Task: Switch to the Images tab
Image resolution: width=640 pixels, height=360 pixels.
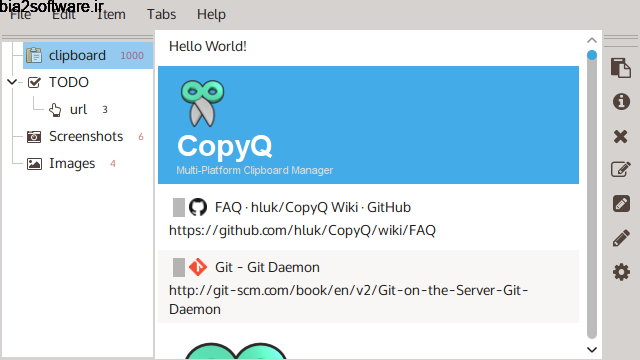Action: [x=72, y=164]
